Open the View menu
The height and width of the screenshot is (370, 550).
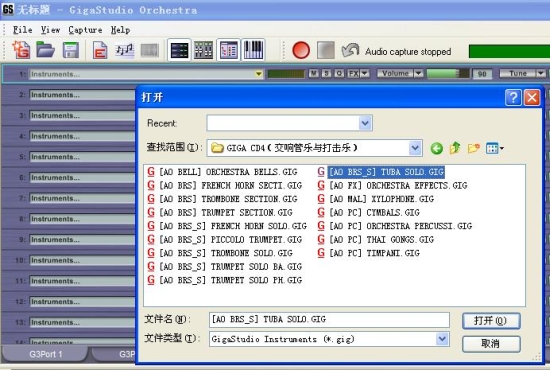[50, 30]
